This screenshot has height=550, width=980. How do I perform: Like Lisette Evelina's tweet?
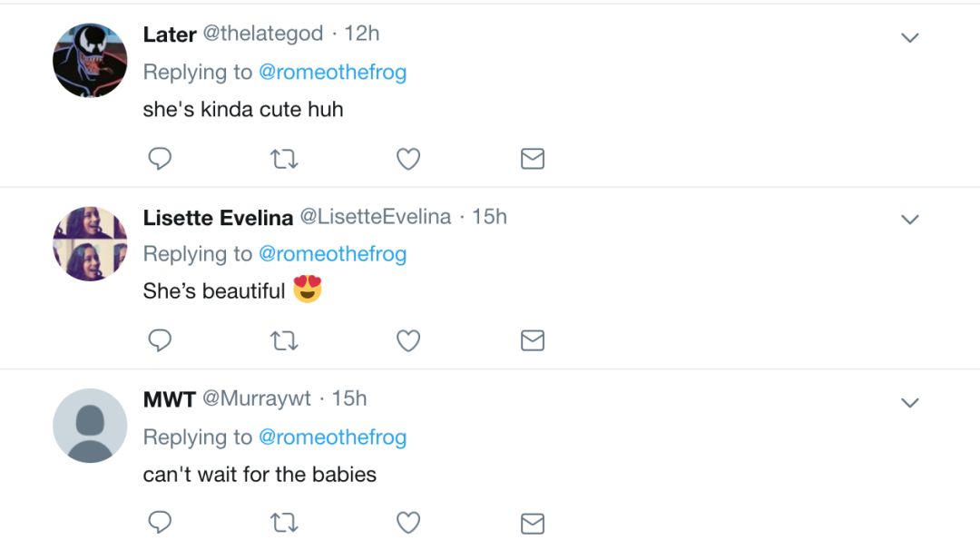(x=408, y=340)
